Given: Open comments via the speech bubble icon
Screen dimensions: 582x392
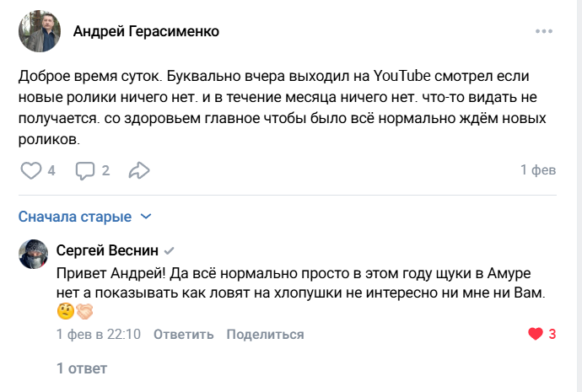Looking at the screenshot, I should pos(85,170).
